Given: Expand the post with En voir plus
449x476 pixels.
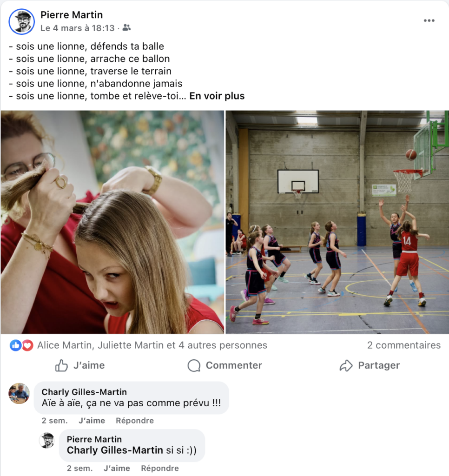Looking at the screenshot, I should tap(217, 96).
